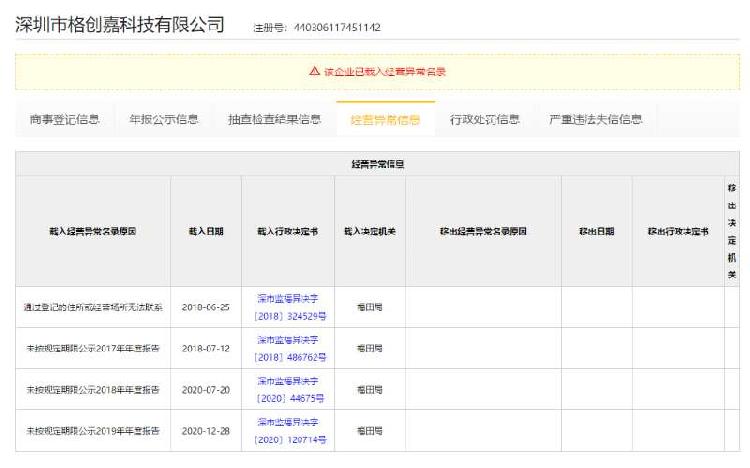
Task: Click the 载入决定机关 column header
Action: point(370,231)
